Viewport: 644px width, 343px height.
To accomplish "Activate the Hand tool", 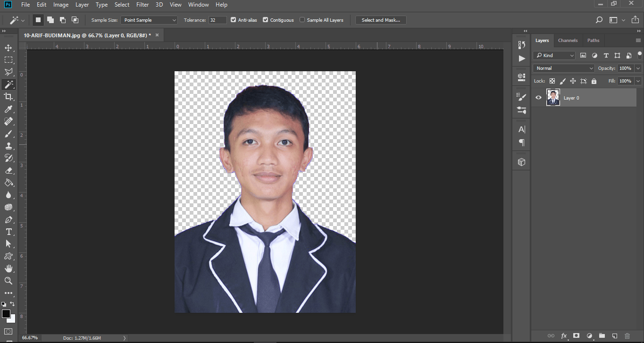I will [x=9, y=268].
